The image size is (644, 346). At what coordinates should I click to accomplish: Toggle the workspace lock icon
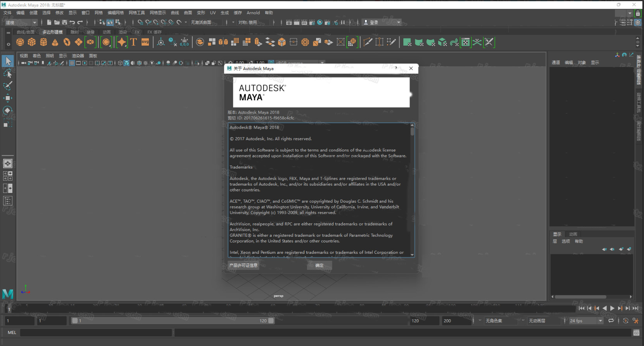638,14
